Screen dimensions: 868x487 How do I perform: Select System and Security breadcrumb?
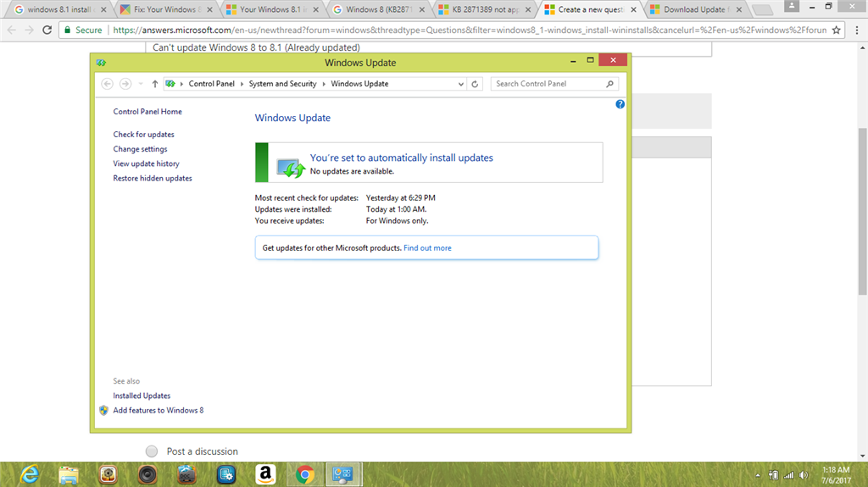click(282, 84)
